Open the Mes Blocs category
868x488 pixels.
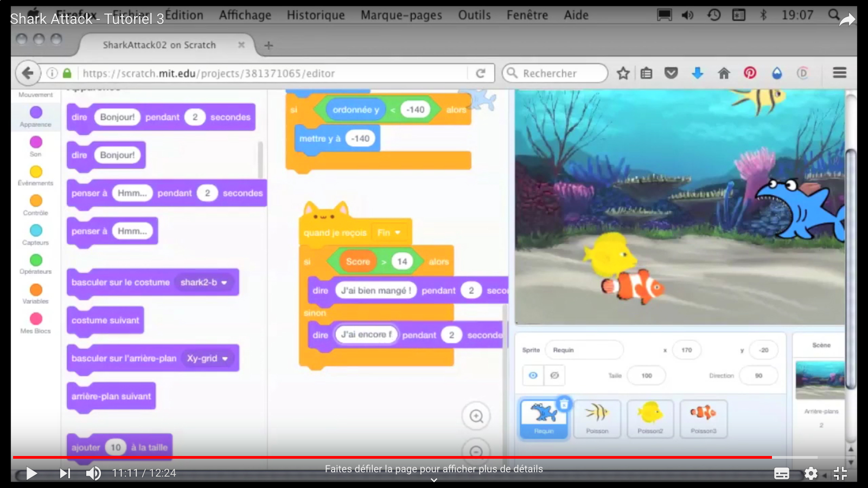pos(36,323)
